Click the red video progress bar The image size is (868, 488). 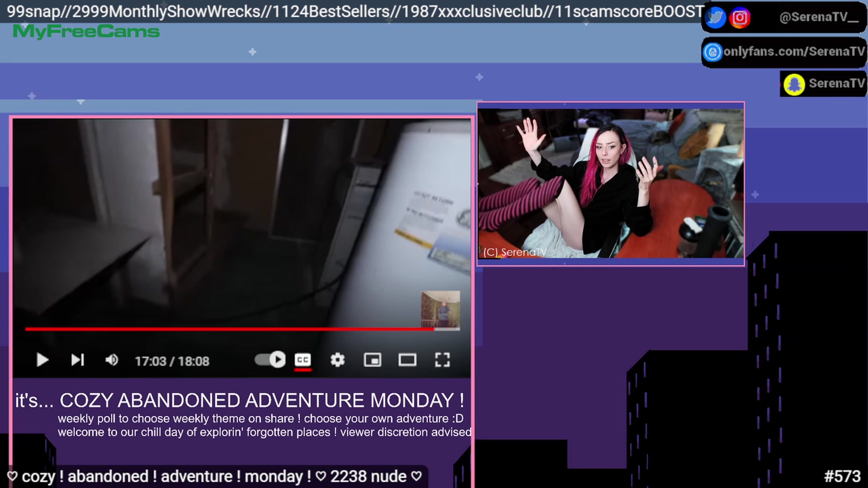(x=229, y=329)
